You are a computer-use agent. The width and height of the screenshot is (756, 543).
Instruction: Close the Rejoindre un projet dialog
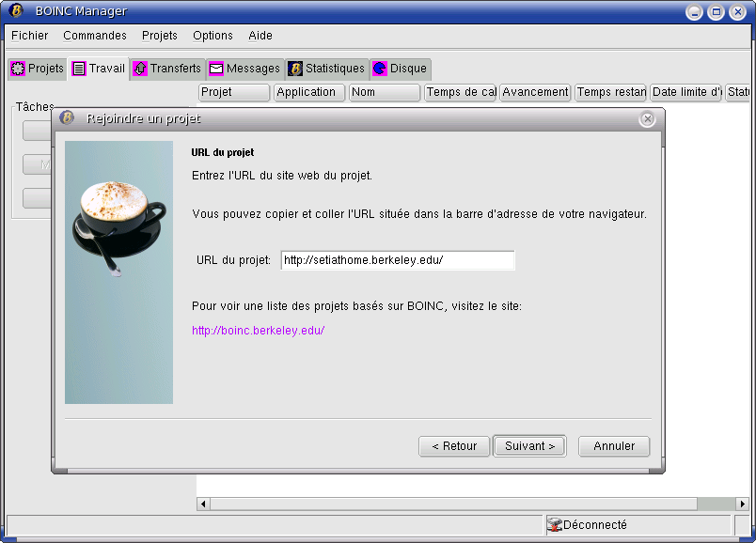(x=647, y=119)
